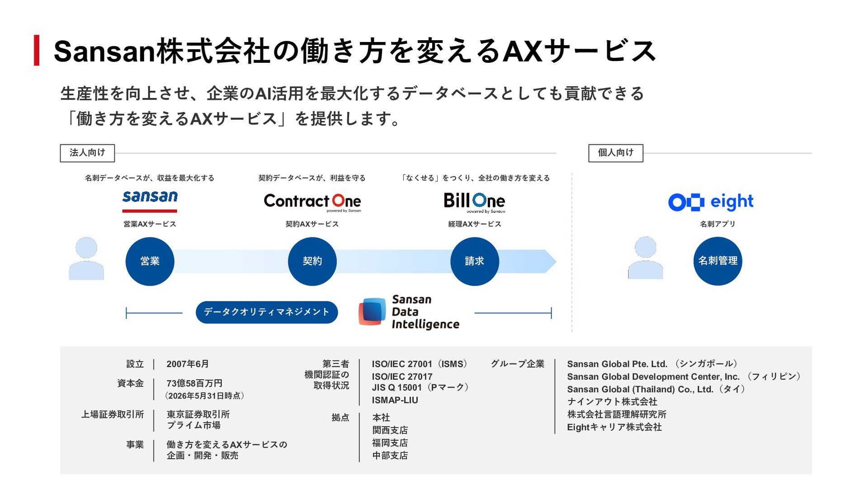Click the 請求 circle
Image resolution: width=868 pixels, height=489 pixels.
[474, 261]
